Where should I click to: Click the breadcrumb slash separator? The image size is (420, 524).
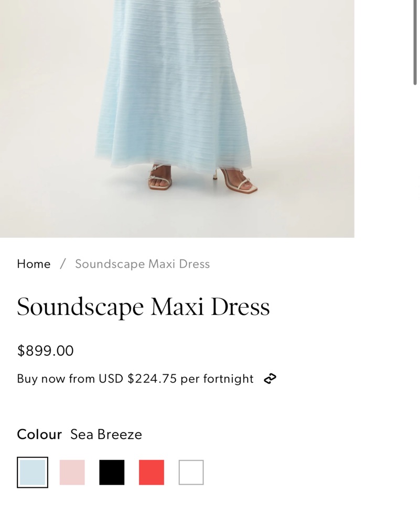pyautogui.click(x=63, y=264)
